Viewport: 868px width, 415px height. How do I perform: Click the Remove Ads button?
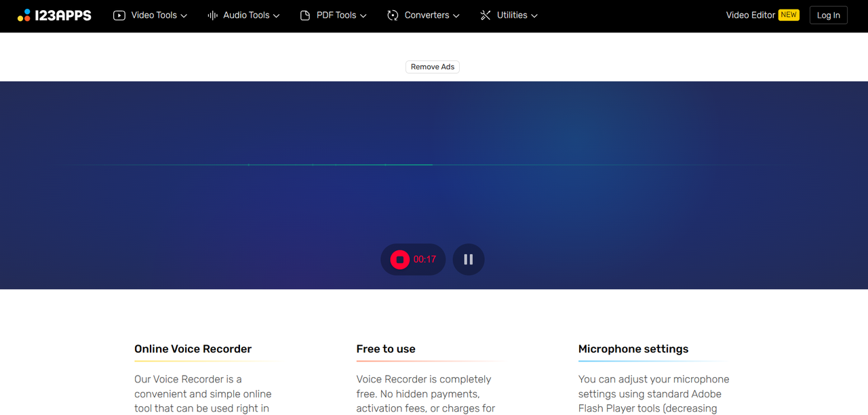pos(433,66)
